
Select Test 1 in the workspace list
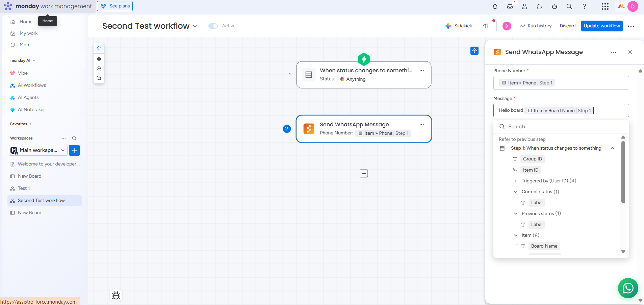(24, 188)
